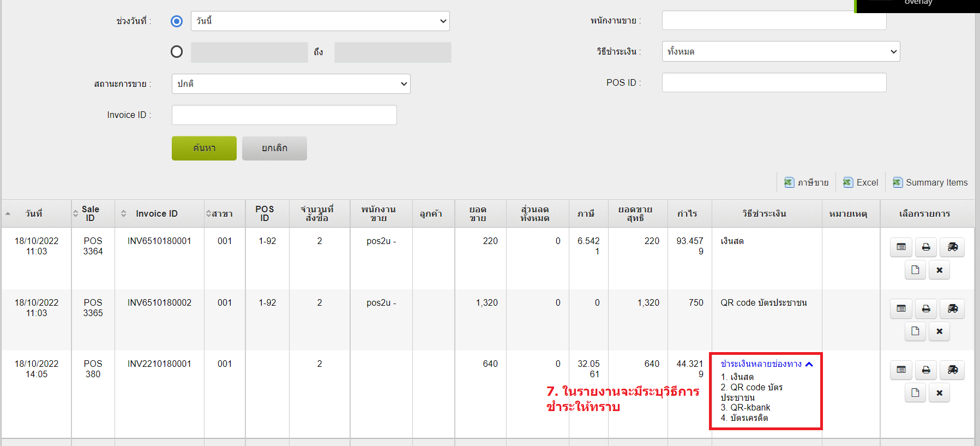Open document icon for INV2210180001
Image resolution: width=980 pixels, height=446 pixels.
(915, 392)
